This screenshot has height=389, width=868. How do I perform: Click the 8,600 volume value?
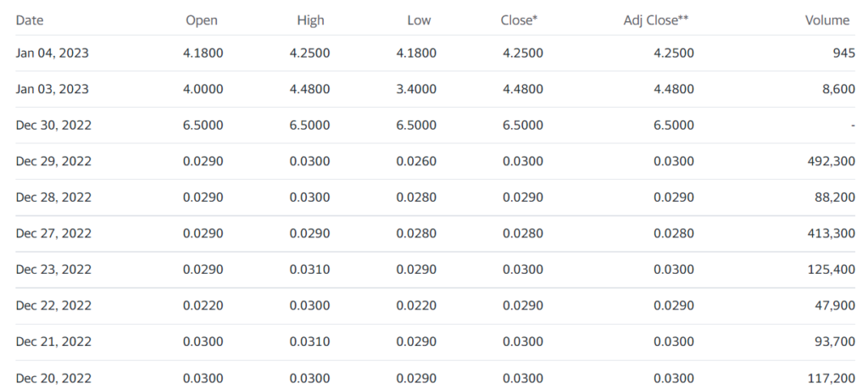(838, 89)
